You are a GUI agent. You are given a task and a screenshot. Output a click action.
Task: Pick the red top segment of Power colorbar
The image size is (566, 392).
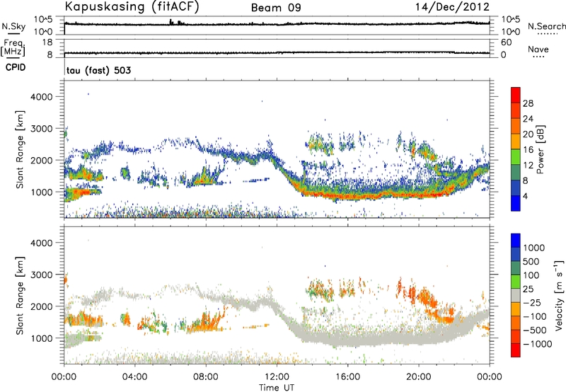click(x=516, y=95)
